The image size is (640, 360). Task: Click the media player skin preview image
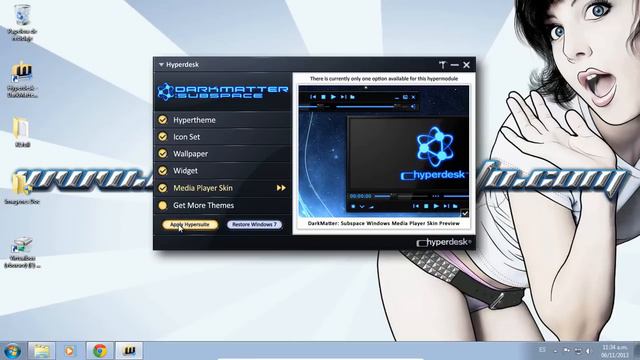click(384, 151)
